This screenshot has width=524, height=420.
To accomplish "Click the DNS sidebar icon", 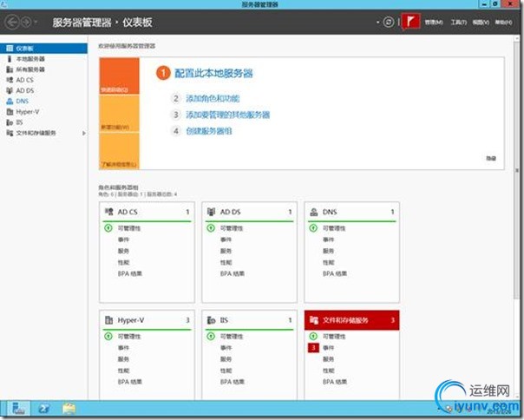I will [10, 101].
